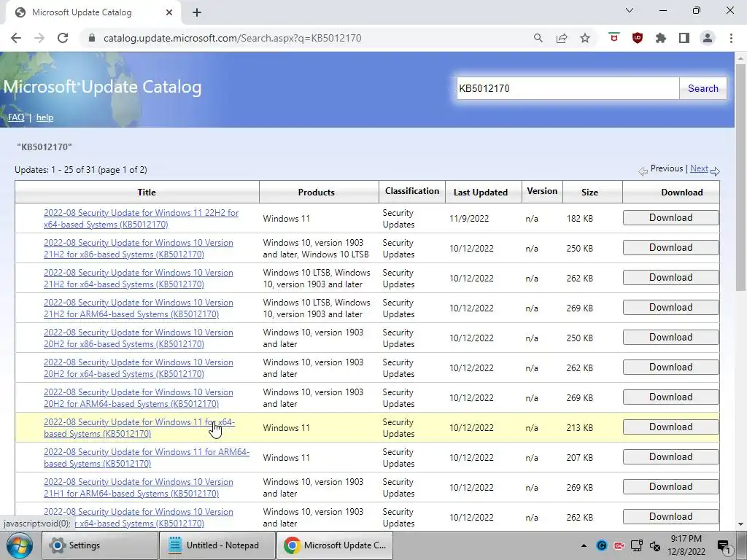
Task: Sort by the Classification column header
Action: click(412, 191)
